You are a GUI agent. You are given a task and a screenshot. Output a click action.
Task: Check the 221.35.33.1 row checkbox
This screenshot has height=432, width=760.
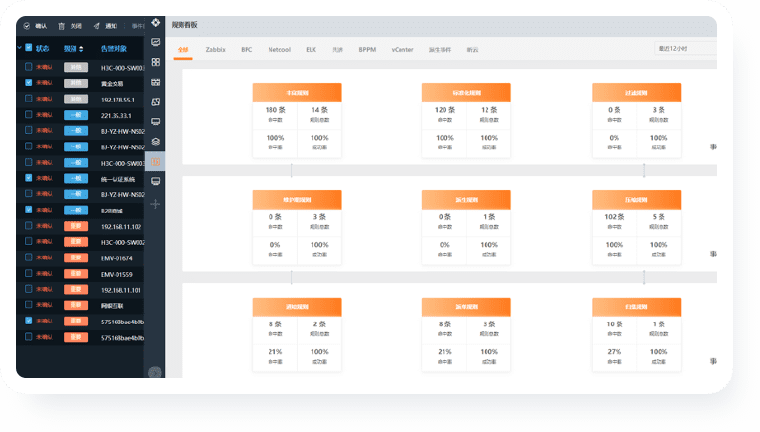pos(29,114)
